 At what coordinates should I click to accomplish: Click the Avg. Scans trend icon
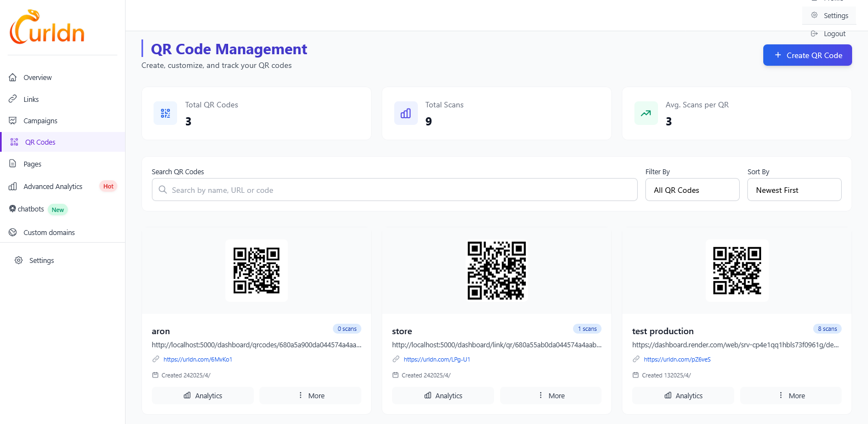click(x=646, y=113)
